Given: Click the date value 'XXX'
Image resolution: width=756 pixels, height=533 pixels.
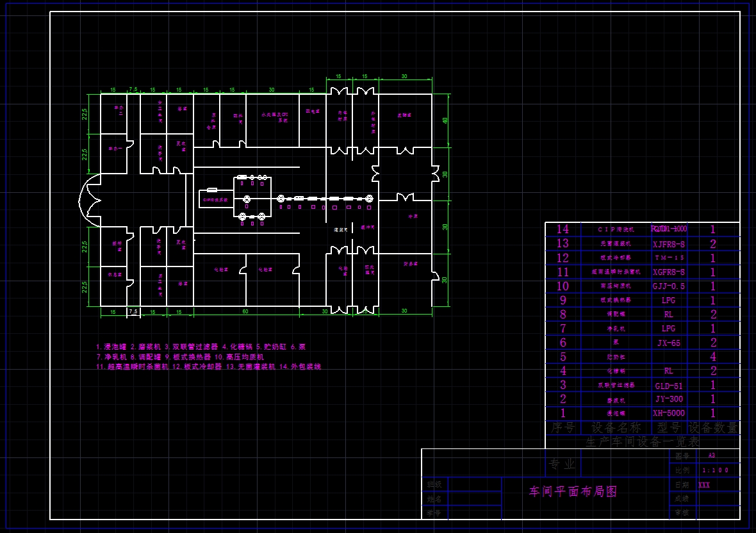Looking at the screenshot, I should point(704,485).
